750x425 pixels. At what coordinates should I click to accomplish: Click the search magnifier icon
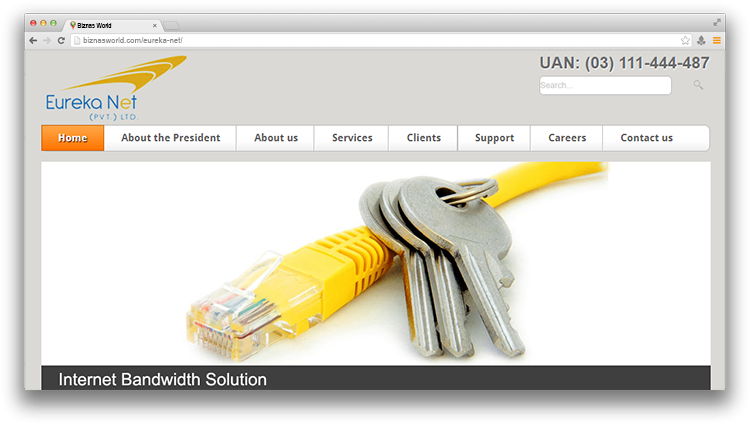698,85
